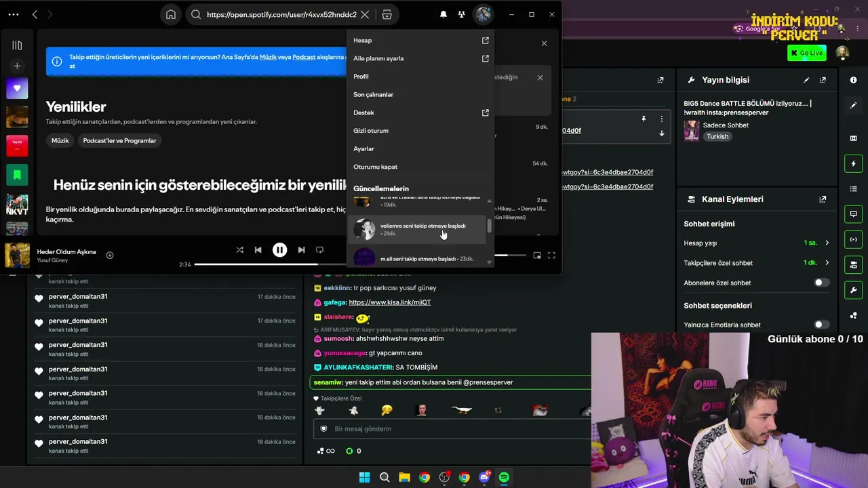Open veliemre follow notification

[417, 230]
